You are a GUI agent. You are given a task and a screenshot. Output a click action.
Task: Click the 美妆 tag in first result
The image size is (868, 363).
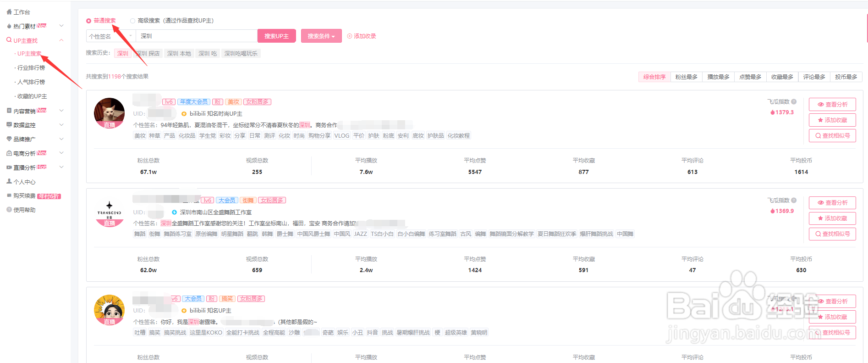click(140, 136)
